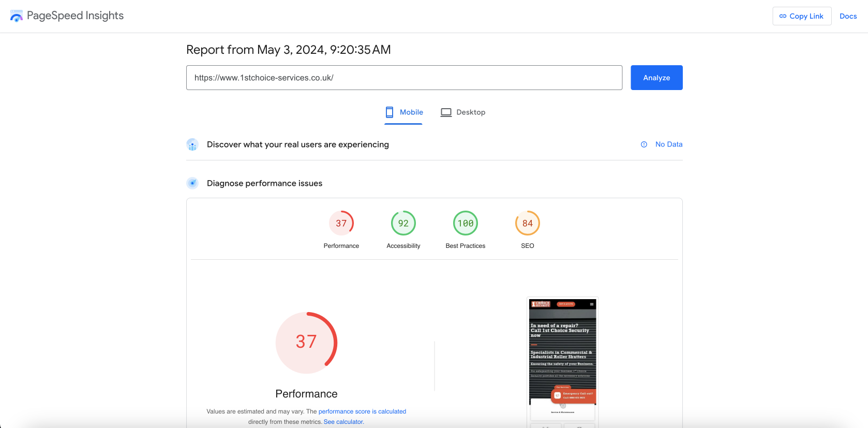Switch to the Desktop tab
This screenshot has width=868, height=428.
[x=463, y=112]
